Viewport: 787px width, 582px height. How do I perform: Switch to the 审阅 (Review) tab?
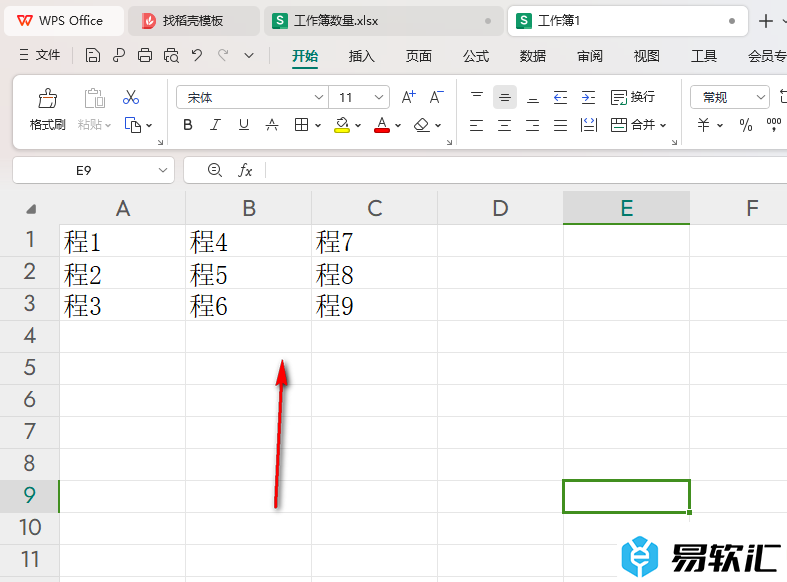click(x=590, y=56)
